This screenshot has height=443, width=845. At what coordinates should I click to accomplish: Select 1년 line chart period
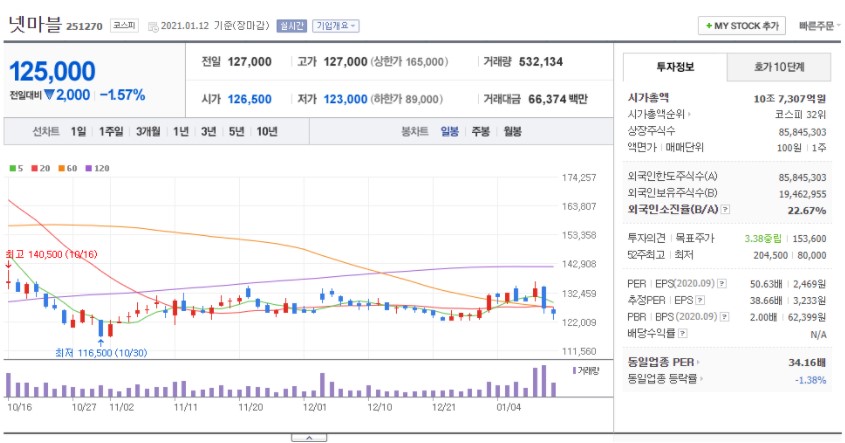pos(181,131)
